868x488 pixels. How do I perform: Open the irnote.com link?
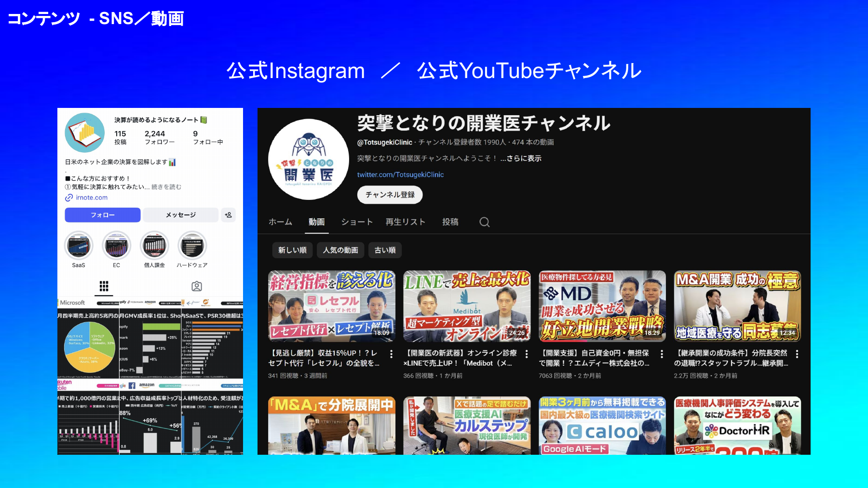click(x=92, y=198)
